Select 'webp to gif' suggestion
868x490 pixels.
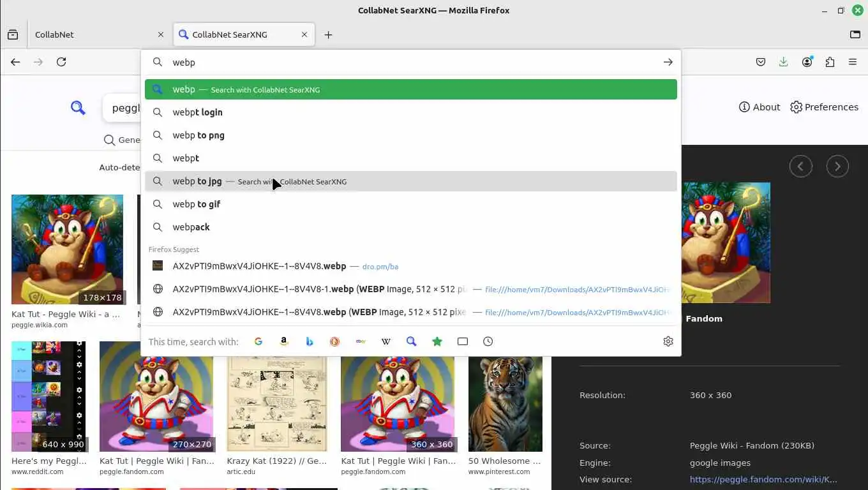(x=411, y=204)
